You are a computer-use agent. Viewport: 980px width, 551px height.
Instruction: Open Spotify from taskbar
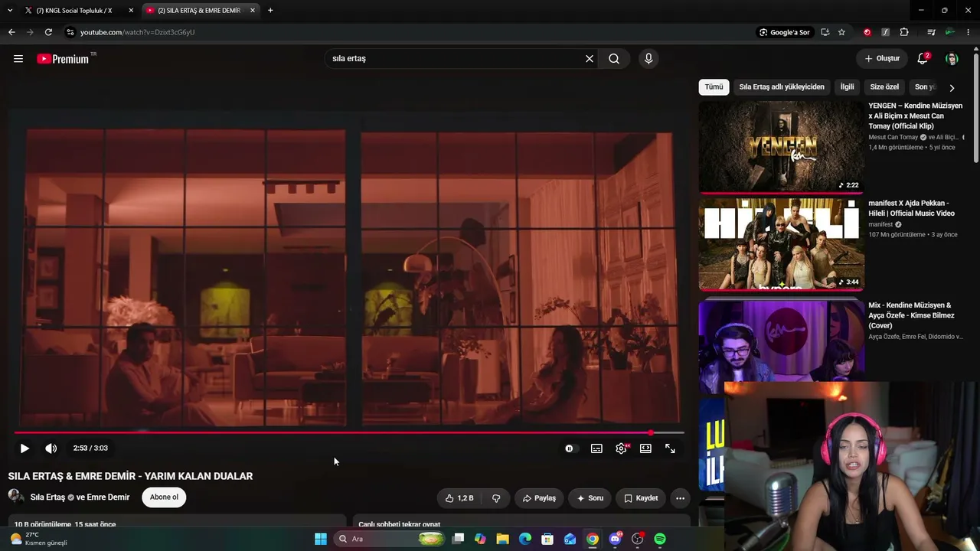coord(660,539)
